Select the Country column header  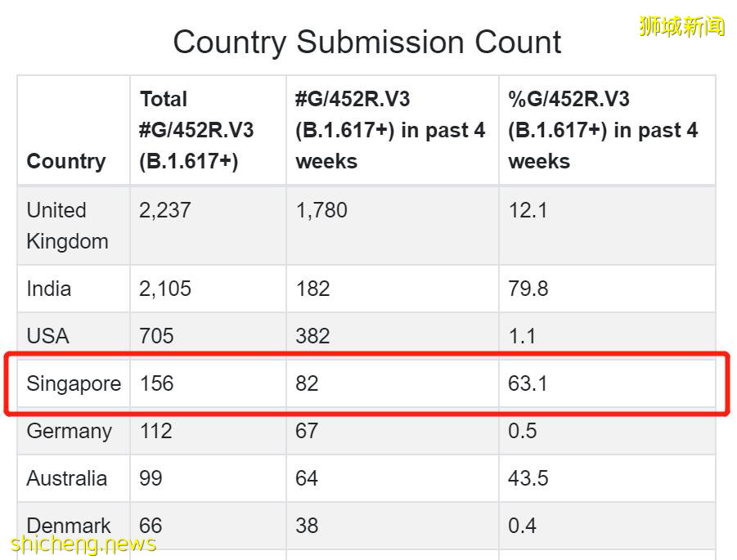66,161
